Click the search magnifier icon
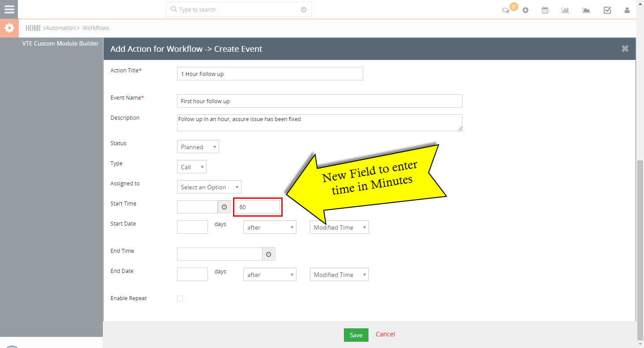This screenshot has height=348, width=644. click(174, 9)
